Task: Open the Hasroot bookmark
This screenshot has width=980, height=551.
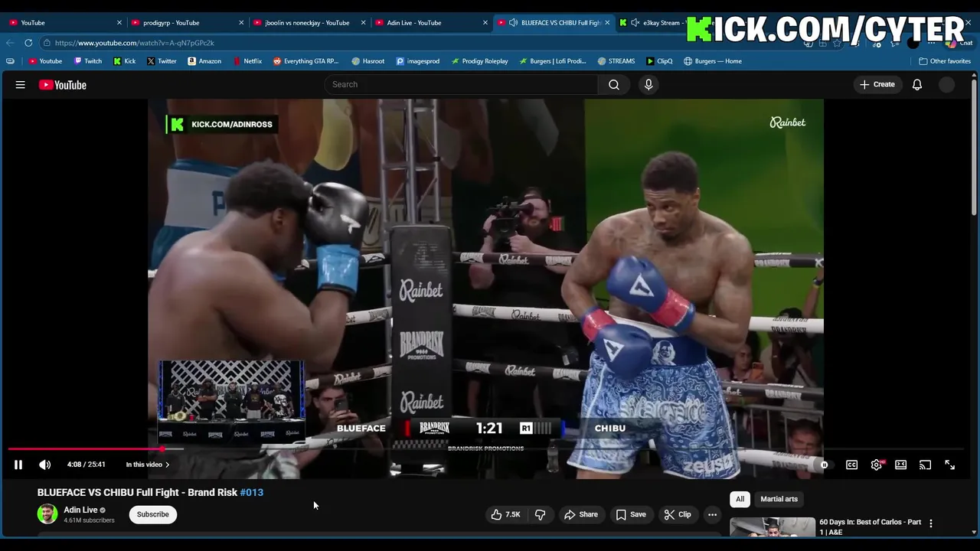Action: click(x=368, y=61)
